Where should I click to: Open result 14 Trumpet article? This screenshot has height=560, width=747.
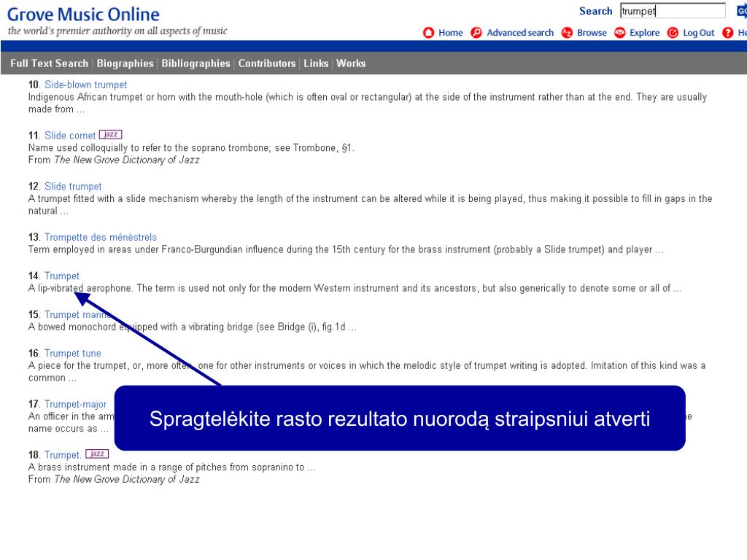coord(62,276)
